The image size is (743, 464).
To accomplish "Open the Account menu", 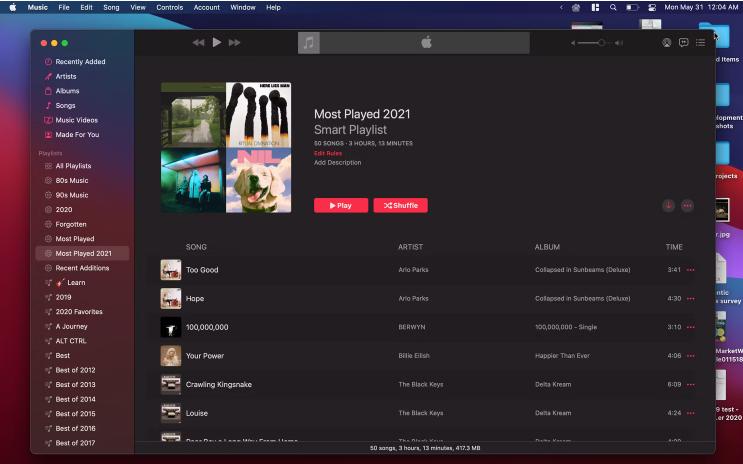I will (207, 8).
